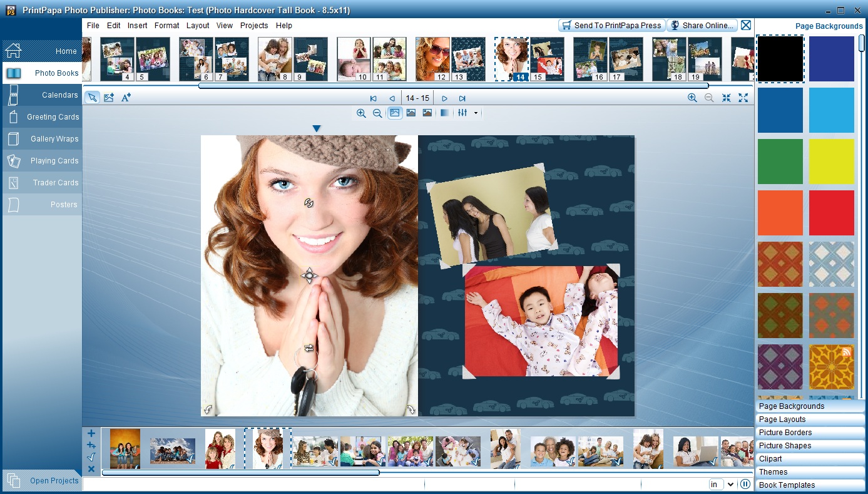Open the File menu
The height and width of the screenshot is (494, 868).
[93, 26]
